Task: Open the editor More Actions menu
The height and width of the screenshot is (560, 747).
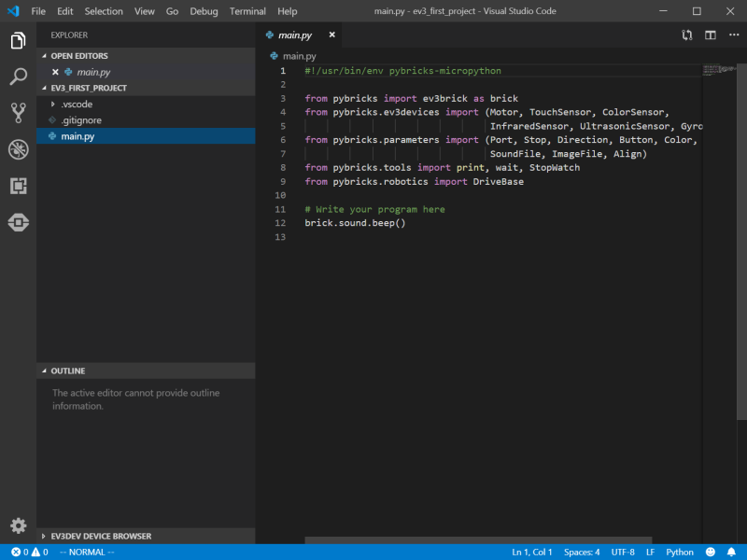Action: coord(734,35)
